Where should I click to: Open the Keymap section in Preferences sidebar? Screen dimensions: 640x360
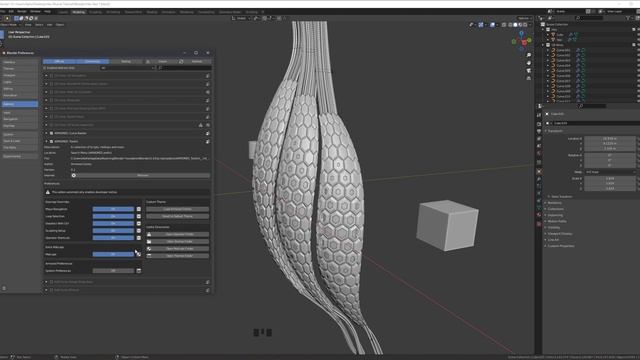coord(20,126)
